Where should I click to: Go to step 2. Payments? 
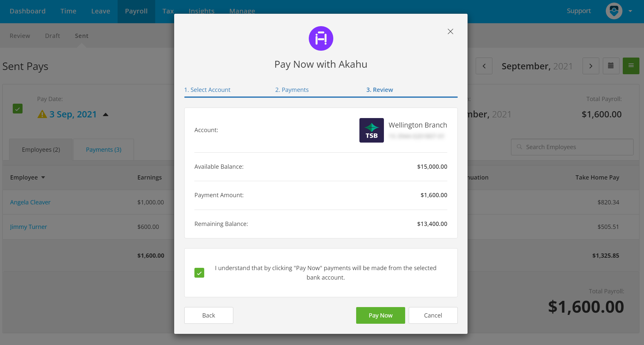(292, 90)
